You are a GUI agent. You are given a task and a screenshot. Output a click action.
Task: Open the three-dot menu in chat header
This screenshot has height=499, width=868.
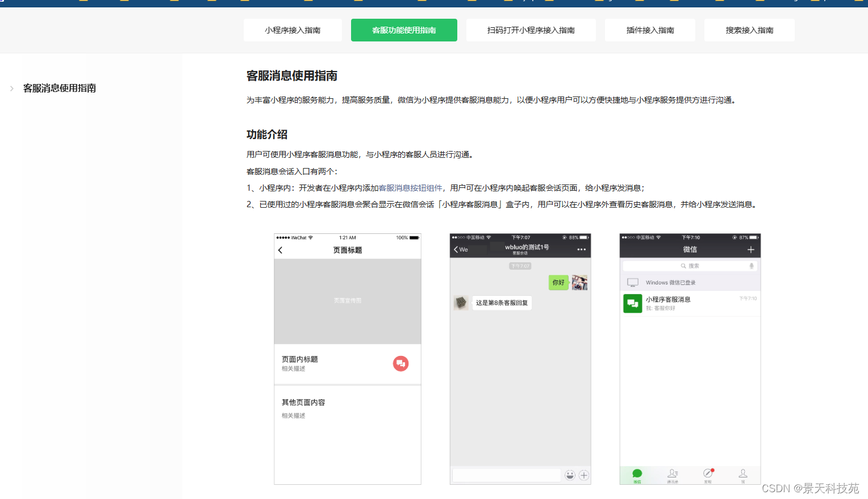(581, 249)
